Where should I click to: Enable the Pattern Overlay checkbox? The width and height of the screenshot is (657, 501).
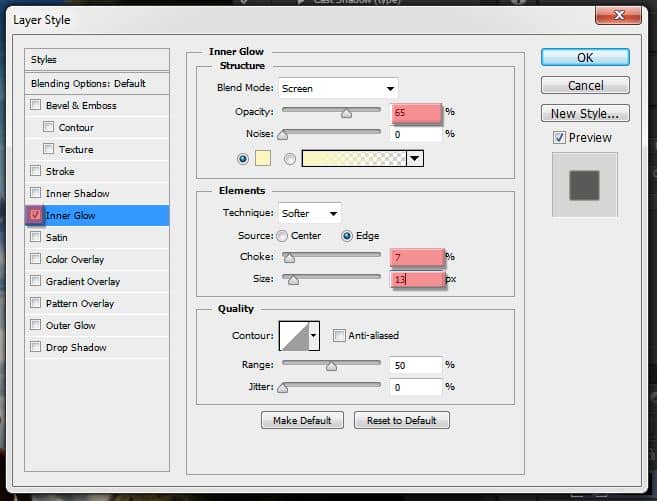(36, 302)
